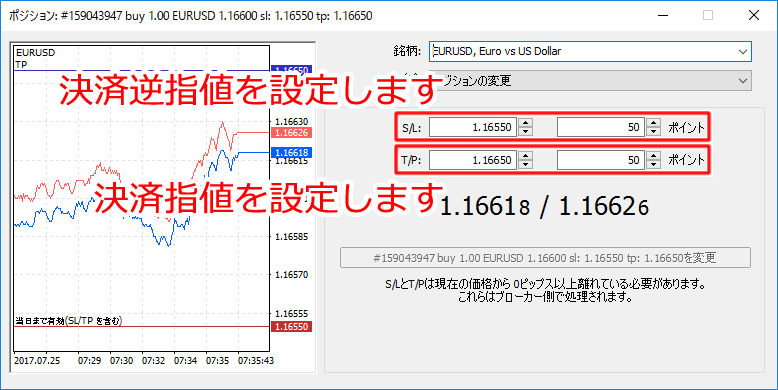Increase S/L points with the up arrow
The image size is (778, 390).
[654, 123]
